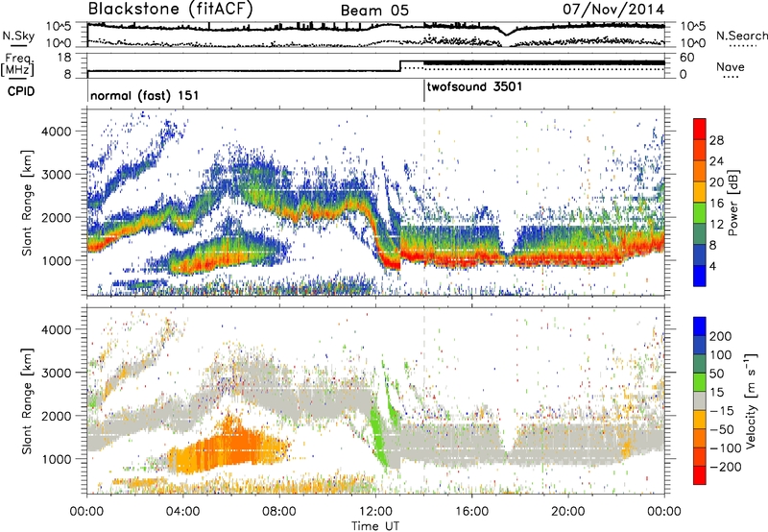Click the 'Slant Range [km]' label of velocity panel
This screenshot has width=768, height=532.
pos(27,400)
